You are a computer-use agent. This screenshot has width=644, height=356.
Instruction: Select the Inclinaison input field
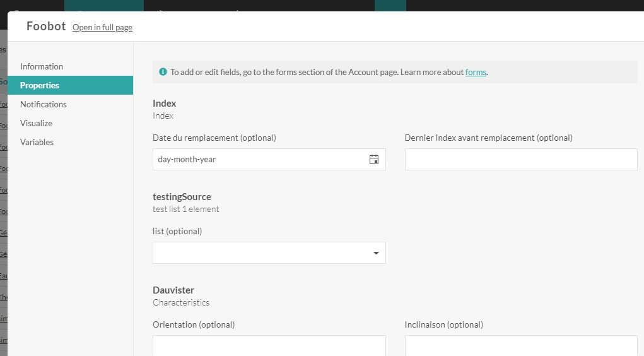pyautogui.click(x=521, y=346)
